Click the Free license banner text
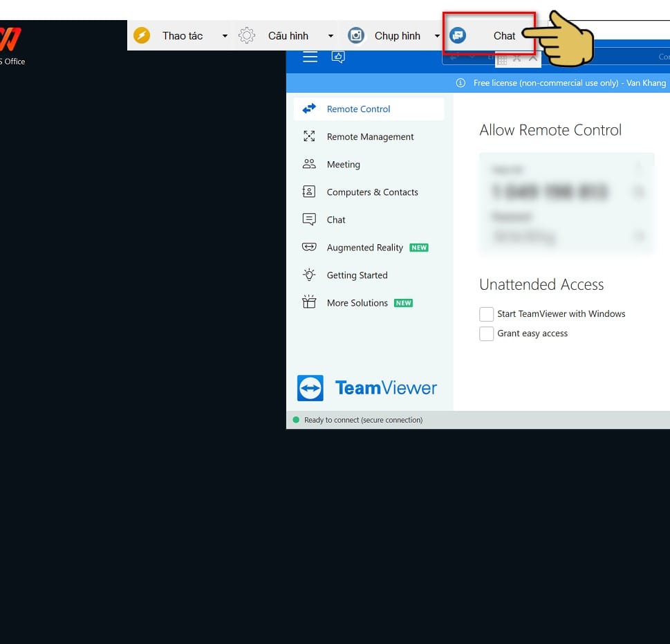670x644 pixels. click(x=570, y=83)
